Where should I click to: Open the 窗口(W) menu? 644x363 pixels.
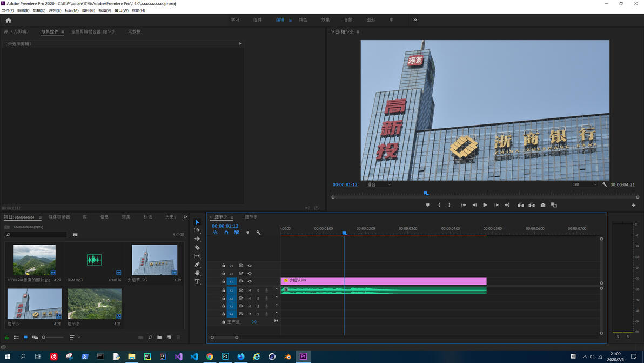(121, 10)
